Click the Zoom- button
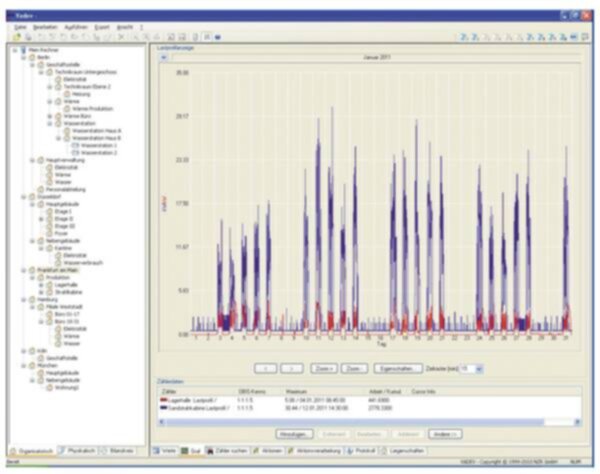Screen dimensions: 600x474 point(354,369)
